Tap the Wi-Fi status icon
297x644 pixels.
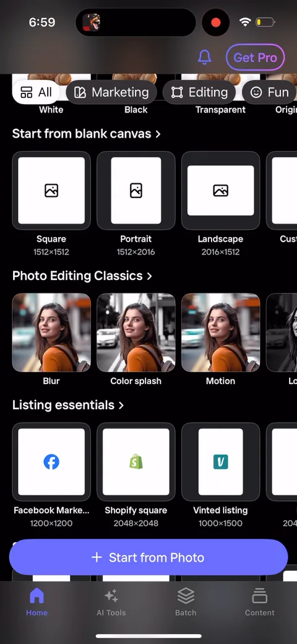(x=245, y=22)
